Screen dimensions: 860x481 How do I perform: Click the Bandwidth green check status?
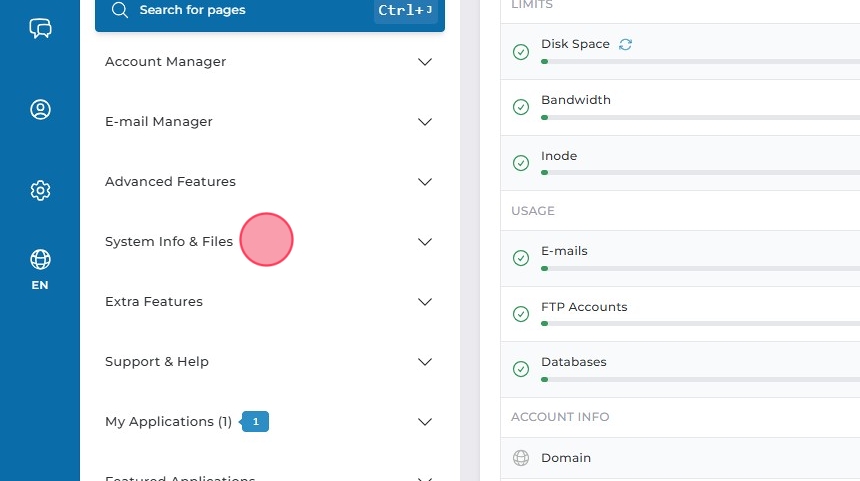tap(520, 107)
